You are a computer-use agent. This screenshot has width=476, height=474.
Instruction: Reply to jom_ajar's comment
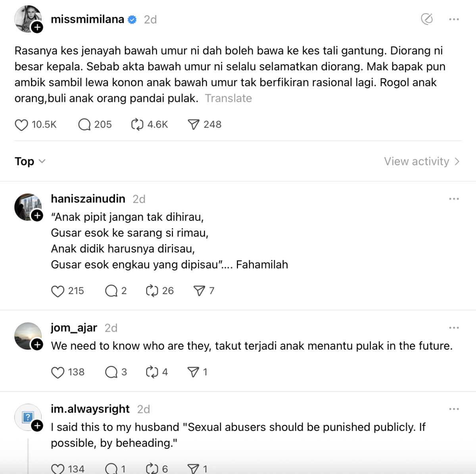coord(111,372)
